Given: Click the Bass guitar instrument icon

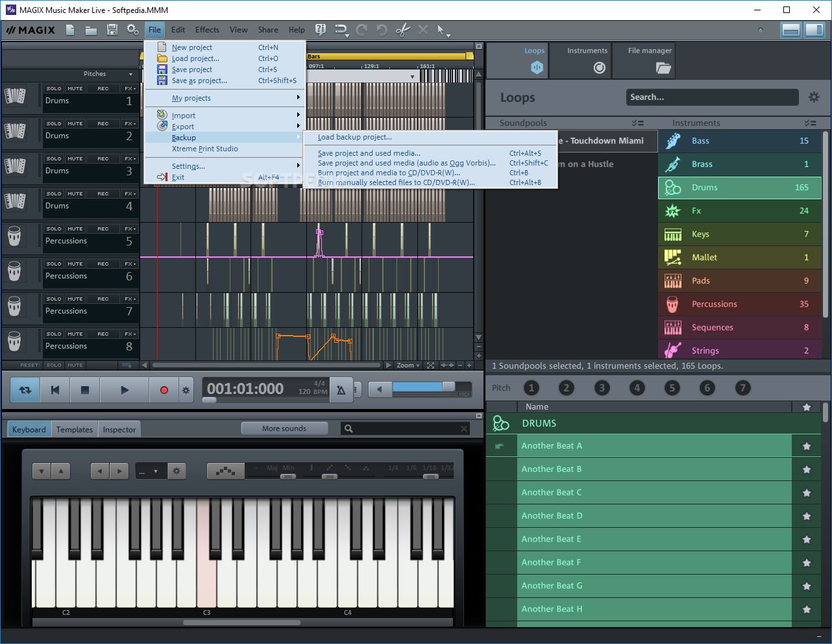Looking at the screenshot, I should (x=673, y=141).
